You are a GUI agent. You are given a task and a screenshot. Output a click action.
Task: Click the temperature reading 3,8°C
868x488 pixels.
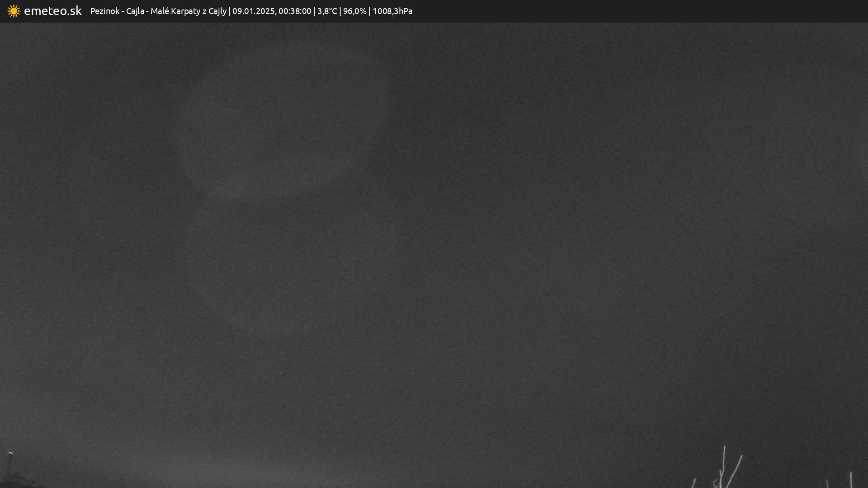[x=327, y=11]
